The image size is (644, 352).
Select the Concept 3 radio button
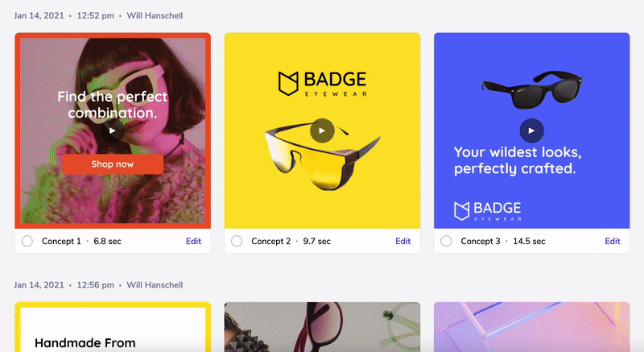[446, 241]
